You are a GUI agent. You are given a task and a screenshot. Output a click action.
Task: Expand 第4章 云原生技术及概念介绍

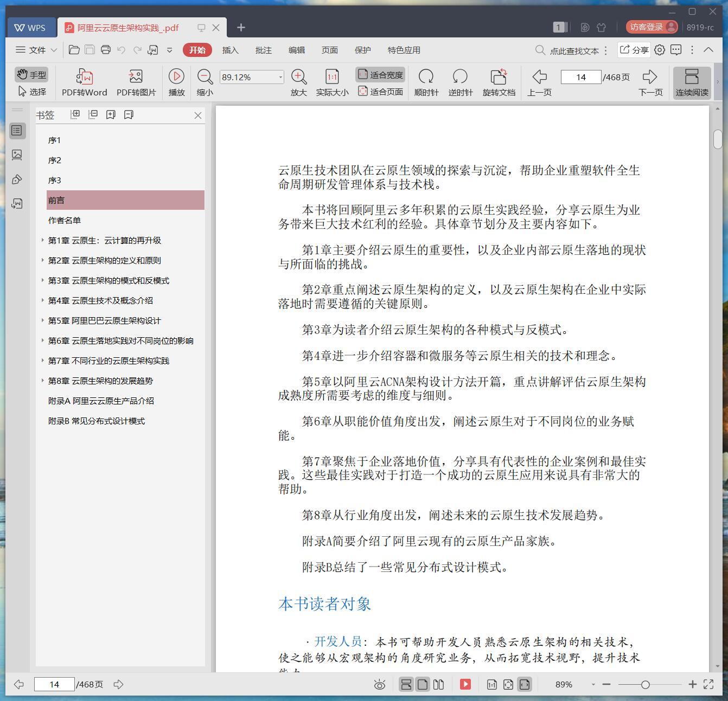(43, 300)
